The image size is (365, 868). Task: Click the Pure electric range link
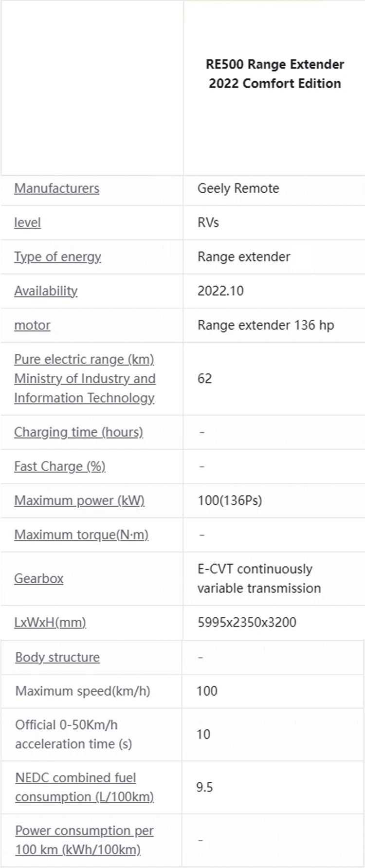(84, 378)
